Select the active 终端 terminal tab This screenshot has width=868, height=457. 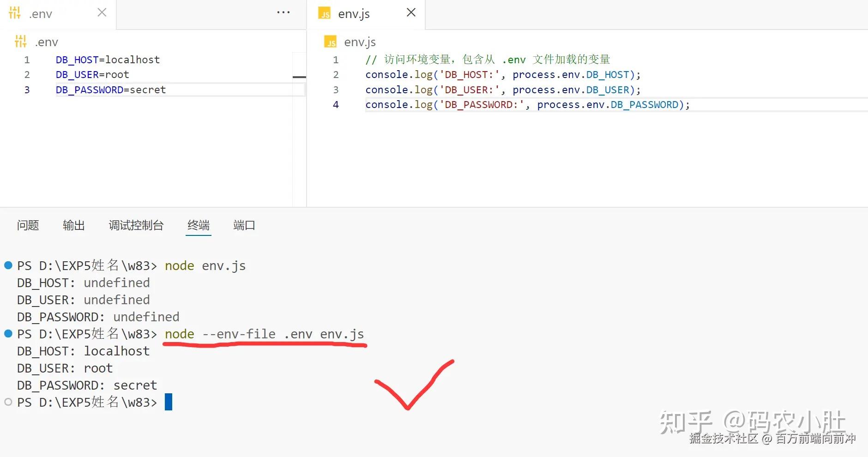click(x=198, y=225)
